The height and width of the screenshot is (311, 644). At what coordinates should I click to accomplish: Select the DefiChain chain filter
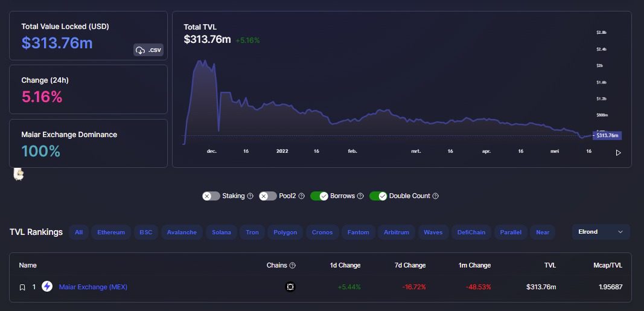point(471,232)
